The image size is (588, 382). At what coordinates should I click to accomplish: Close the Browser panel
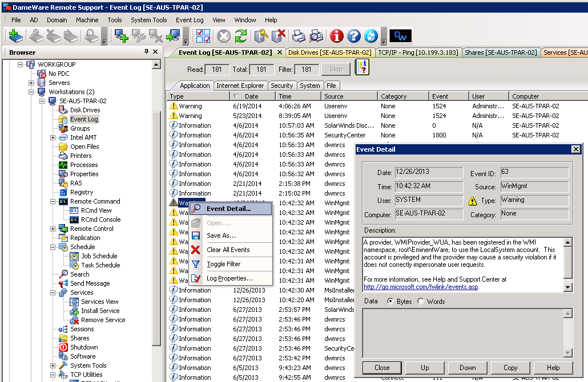(155, 52)
